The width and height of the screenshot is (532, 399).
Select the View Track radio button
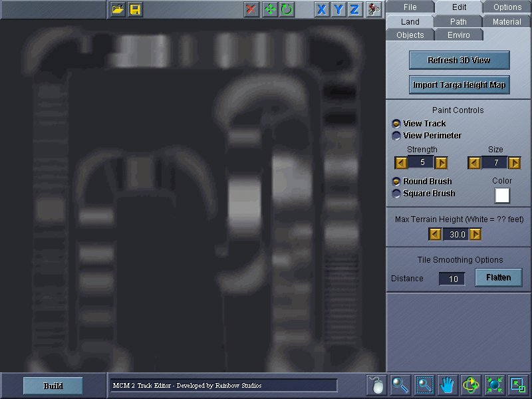coord(396,124)
